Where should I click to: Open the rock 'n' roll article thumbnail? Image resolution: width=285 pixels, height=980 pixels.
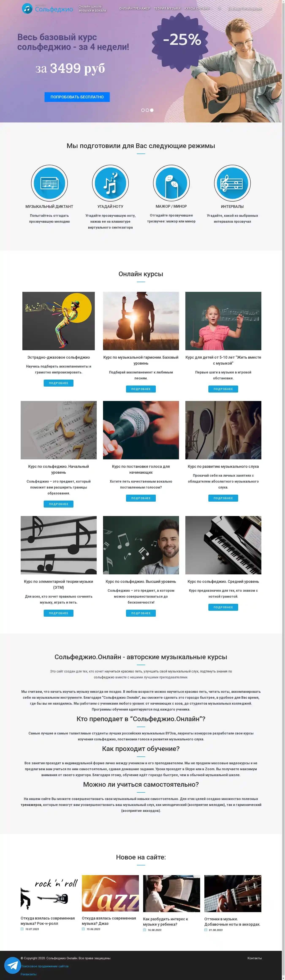pos(49,893)
